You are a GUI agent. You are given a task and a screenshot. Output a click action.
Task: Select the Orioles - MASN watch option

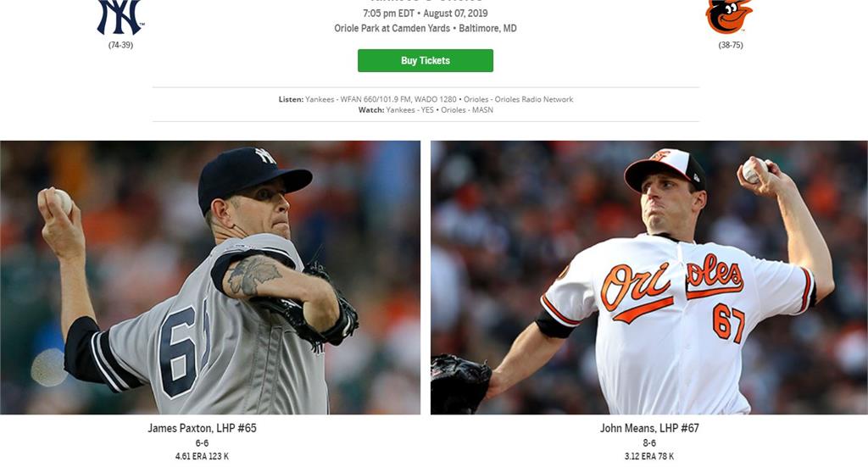coord(467,109)
